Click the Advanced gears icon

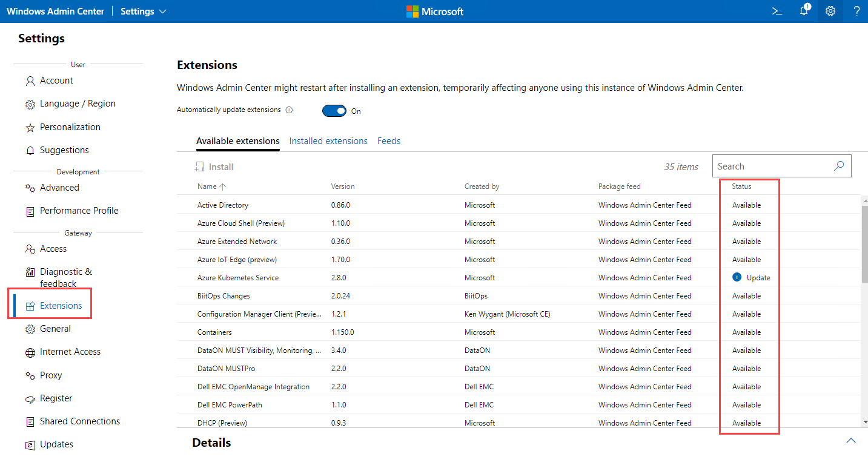(x=30, y=188)
